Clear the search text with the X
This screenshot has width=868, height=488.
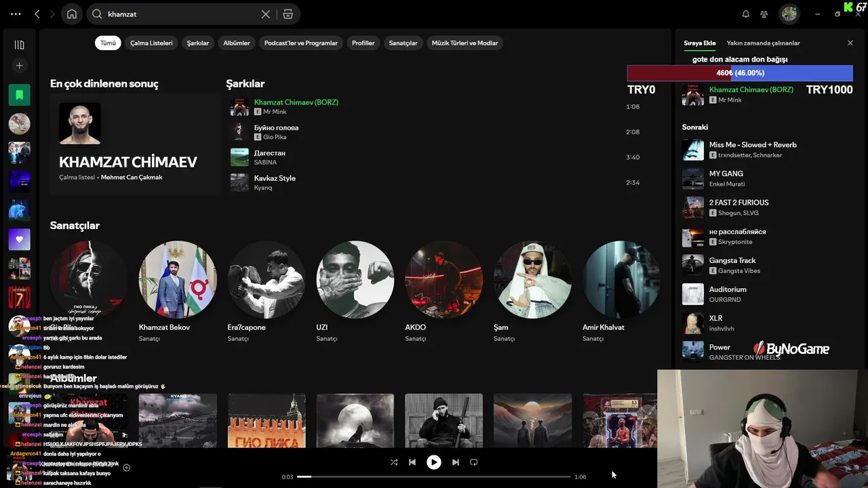(x=266, y=14)
